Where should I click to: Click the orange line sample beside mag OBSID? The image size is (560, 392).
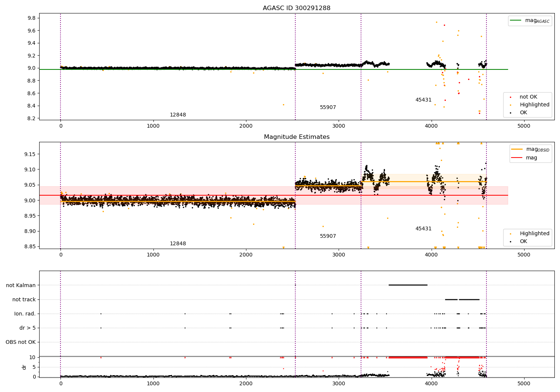[x=517, y=149]
